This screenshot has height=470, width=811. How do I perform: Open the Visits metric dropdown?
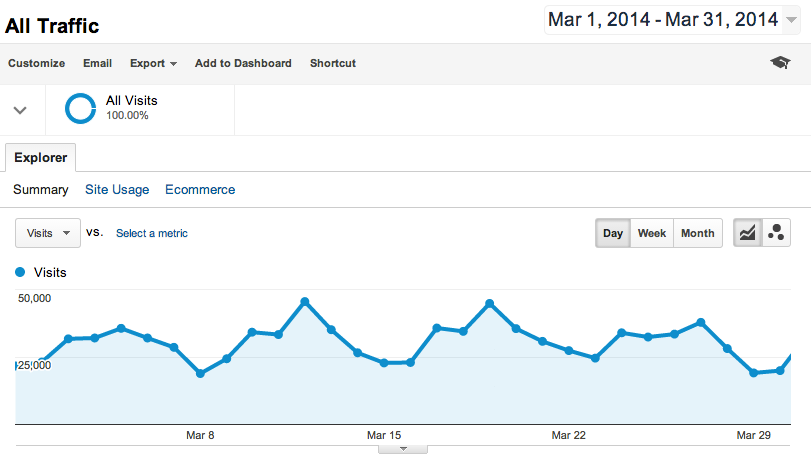48,233
